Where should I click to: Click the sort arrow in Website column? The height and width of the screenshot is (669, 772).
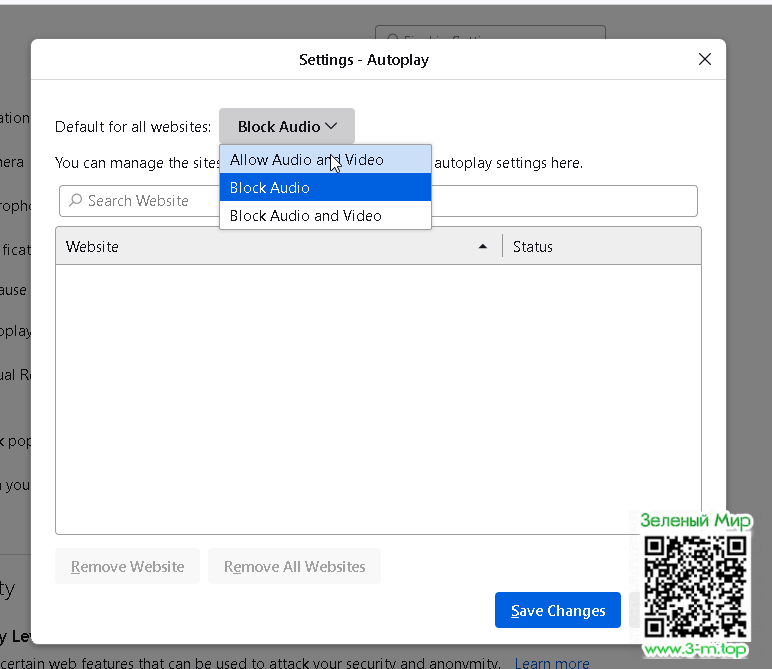[x=483, y=247]
